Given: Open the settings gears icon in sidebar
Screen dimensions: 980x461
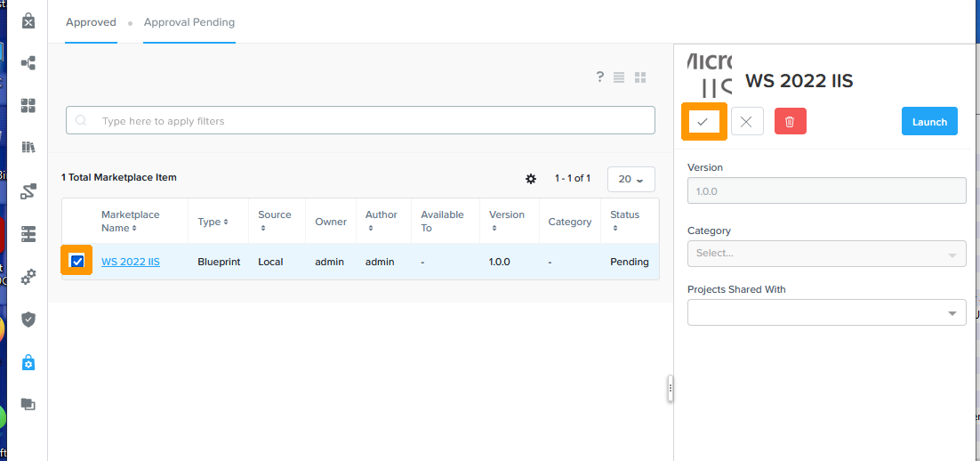Looking at the screenshot, I should click(28, 277).
